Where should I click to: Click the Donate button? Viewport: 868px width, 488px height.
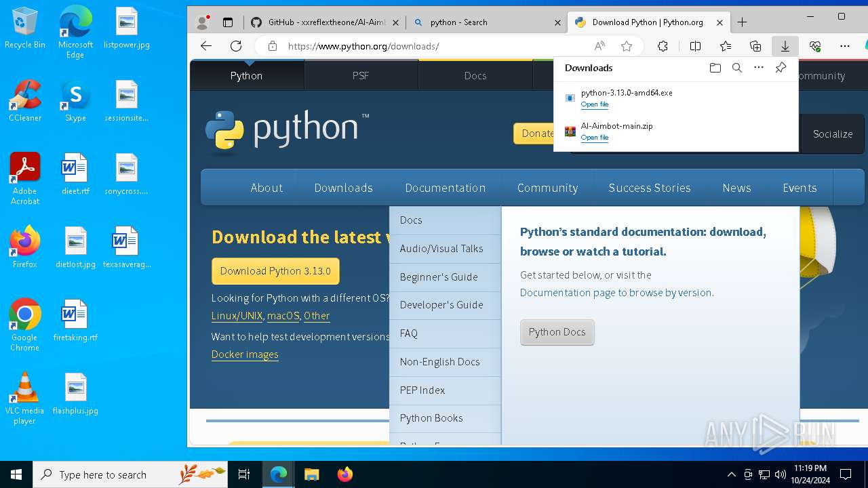(x=534, y=134)
